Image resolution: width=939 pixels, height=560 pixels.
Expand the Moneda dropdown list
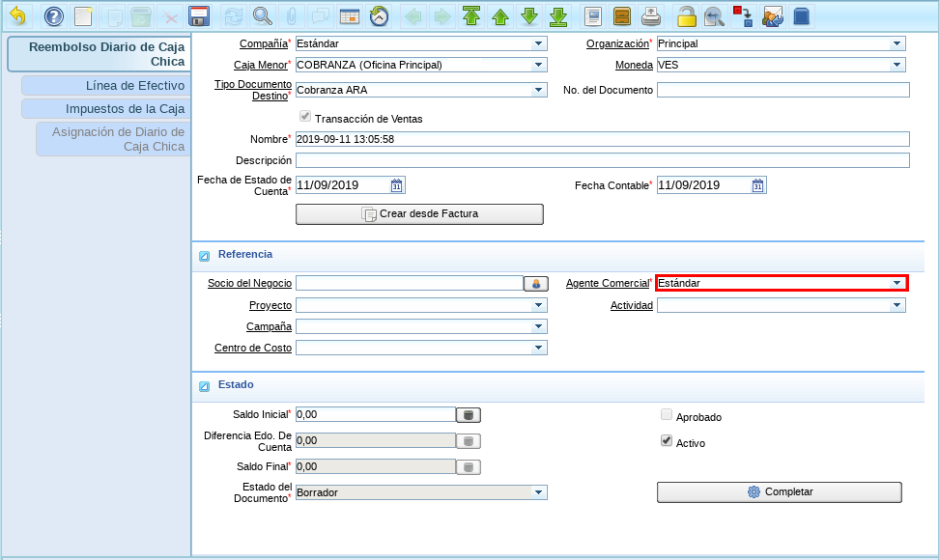pos(897,65)
